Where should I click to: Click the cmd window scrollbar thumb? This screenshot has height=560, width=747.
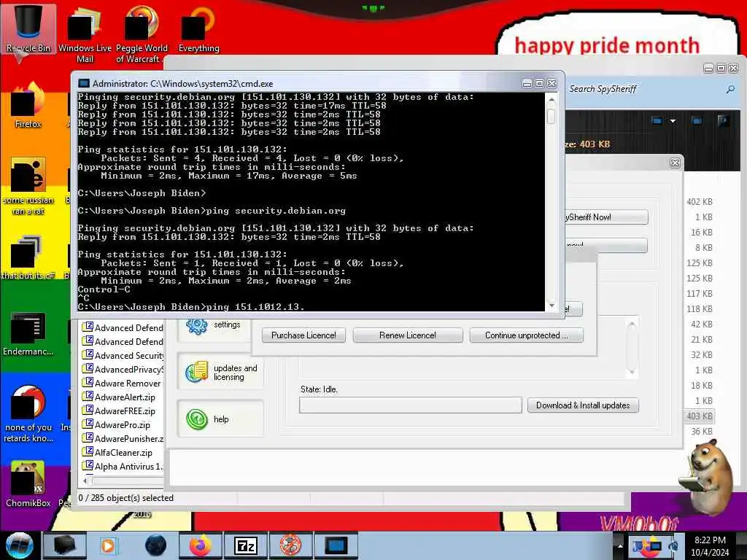(551, 116)
